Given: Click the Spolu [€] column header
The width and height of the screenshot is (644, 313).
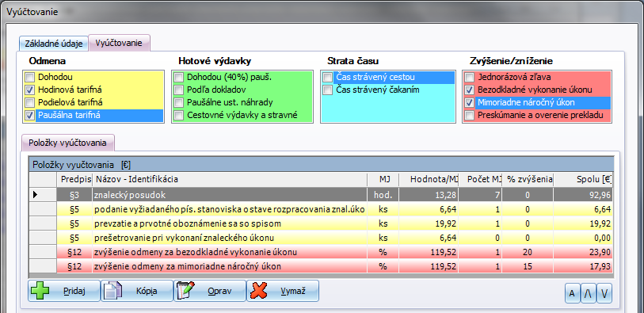Looking at the screenshot, I should (583, 179).
